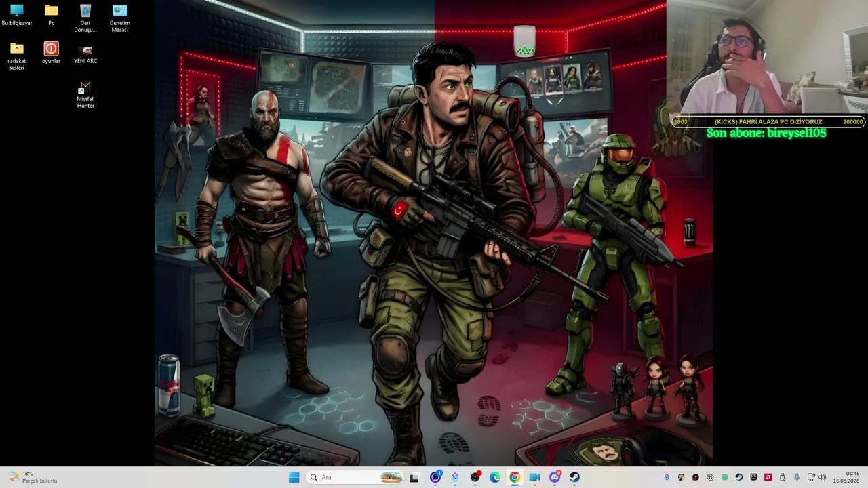Viewport: 868px width, 488px height.
Task: Open Microsoft Edge from taskbar
Action: 495,477
